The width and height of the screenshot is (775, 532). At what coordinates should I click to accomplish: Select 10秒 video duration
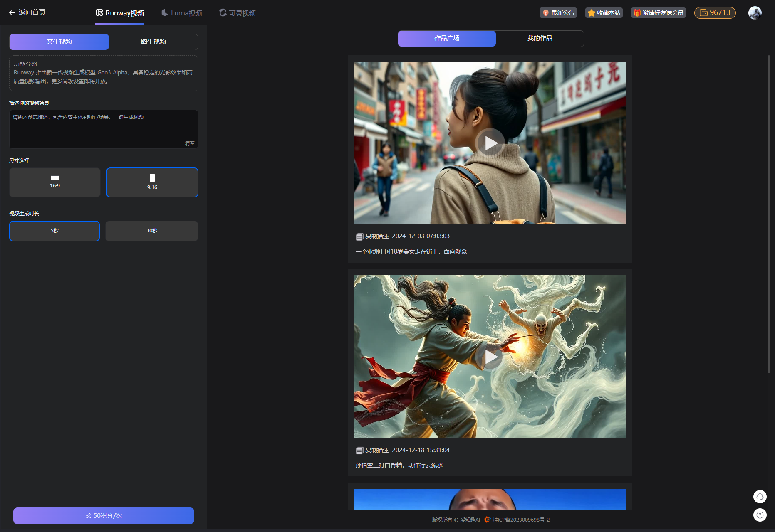point(152,231)
